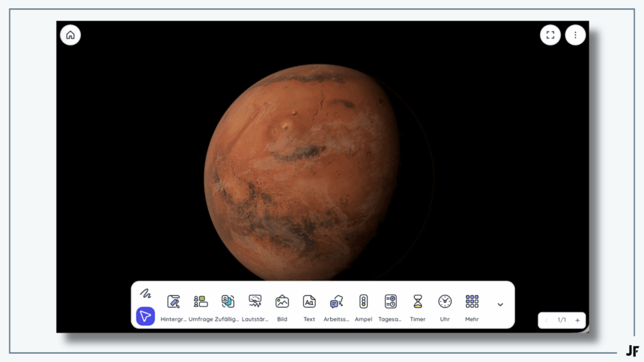Collapse the toolbar with the chevron arrow
Screen dimensions: 644x362
click(x=500, y=305)
